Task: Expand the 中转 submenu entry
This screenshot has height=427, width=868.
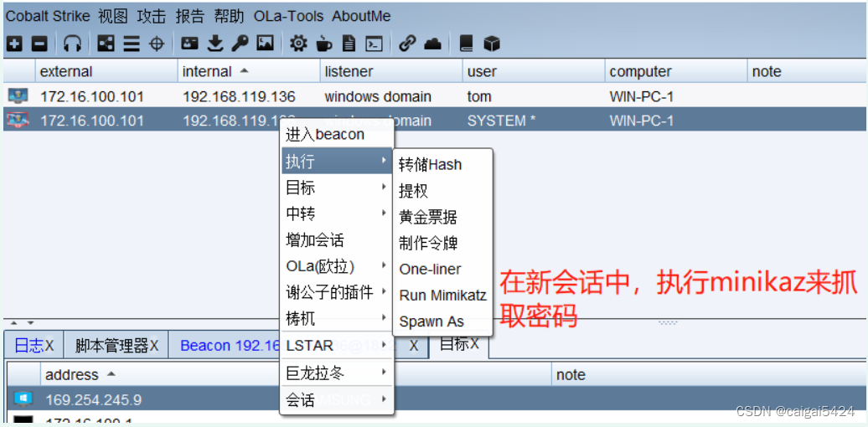Action: [337, 213]
